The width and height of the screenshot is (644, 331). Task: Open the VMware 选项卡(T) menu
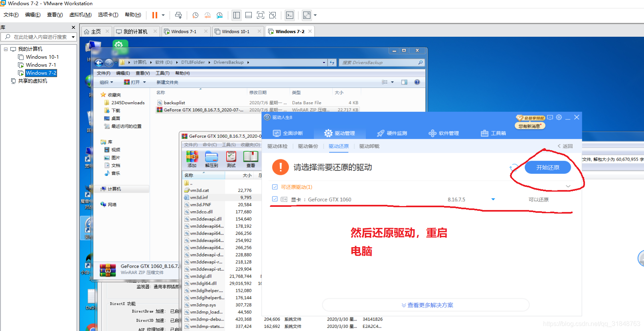tap(108, 15)
